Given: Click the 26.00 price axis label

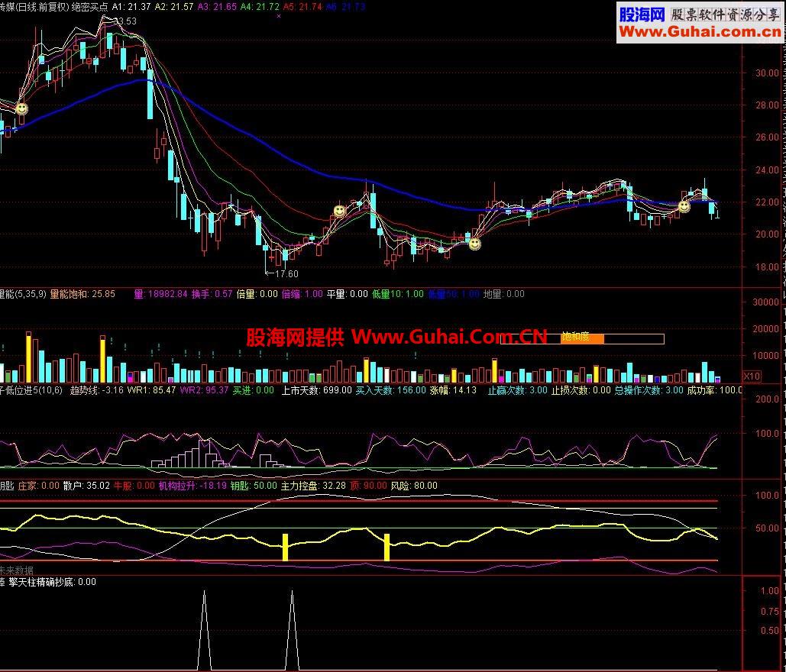Looking at the screenshot, I should (767, 137).
